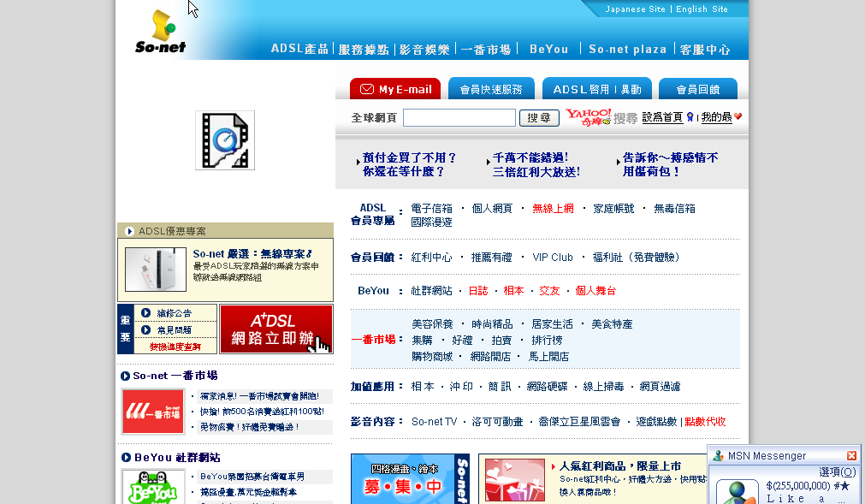
Task: Close the MSN Messenger popup
Action: (852, 455)
